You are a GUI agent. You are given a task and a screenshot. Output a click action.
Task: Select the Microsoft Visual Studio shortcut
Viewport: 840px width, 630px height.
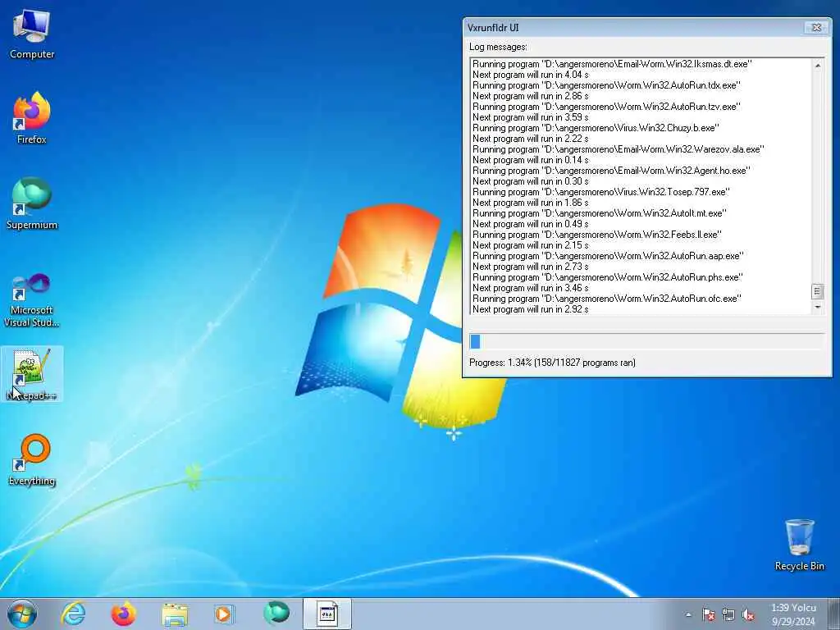[x=32, y=299]
